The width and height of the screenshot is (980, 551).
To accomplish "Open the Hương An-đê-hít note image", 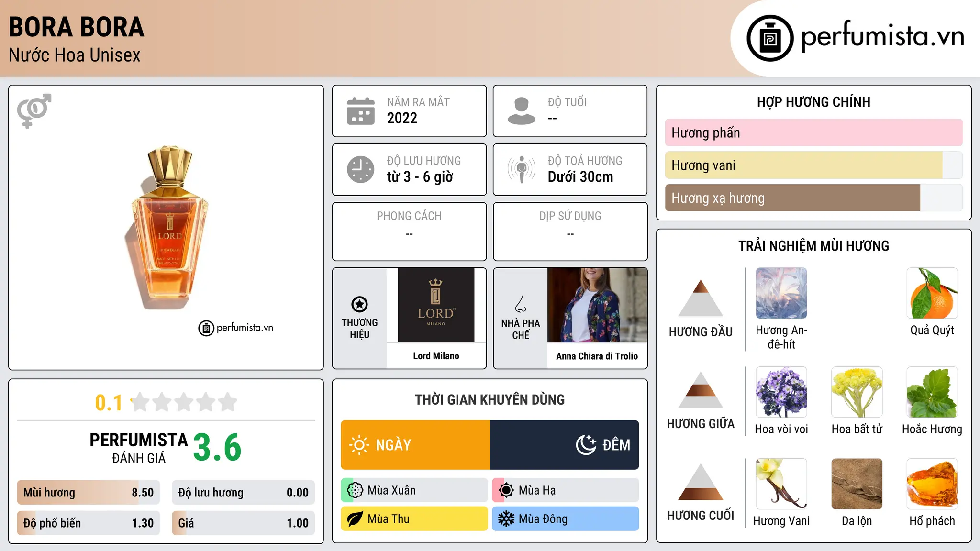I will tap(781, 293).
